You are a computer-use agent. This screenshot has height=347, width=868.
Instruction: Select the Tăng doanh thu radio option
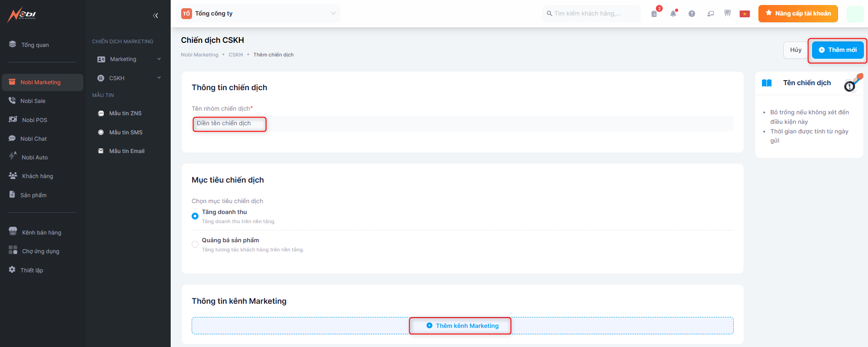(x=195, y=216)
